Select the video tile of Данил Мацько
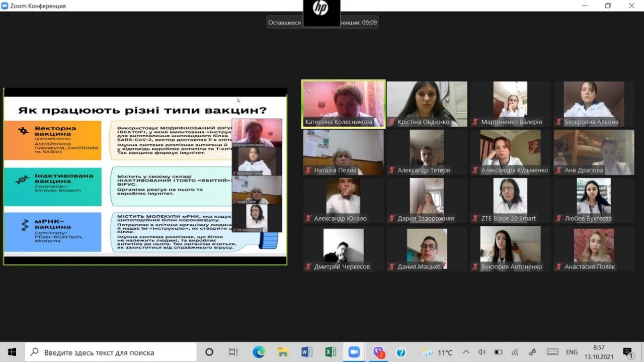The image size is (644, 362). coord(427,248)
